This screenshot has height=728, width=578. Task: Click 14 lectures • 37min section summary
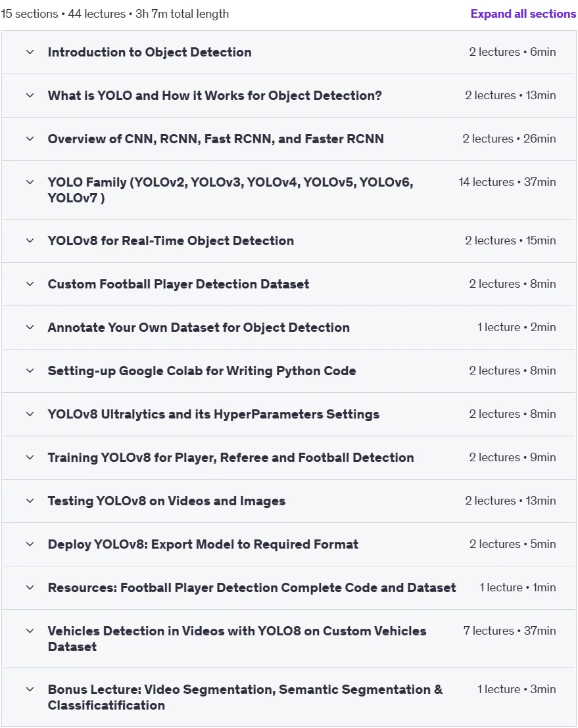pyautogui.click(x=507, y=182)
